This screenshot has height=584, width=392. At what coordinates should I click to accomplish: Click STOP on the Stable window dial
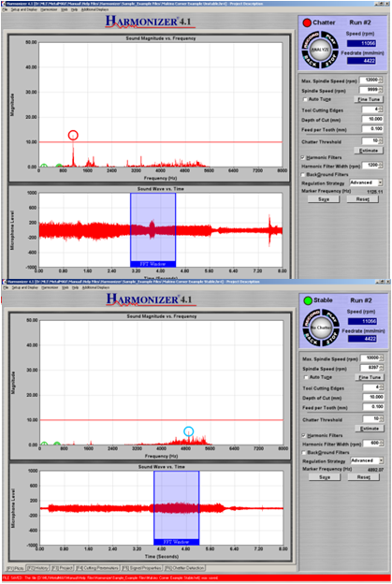[x=331, y=338]
